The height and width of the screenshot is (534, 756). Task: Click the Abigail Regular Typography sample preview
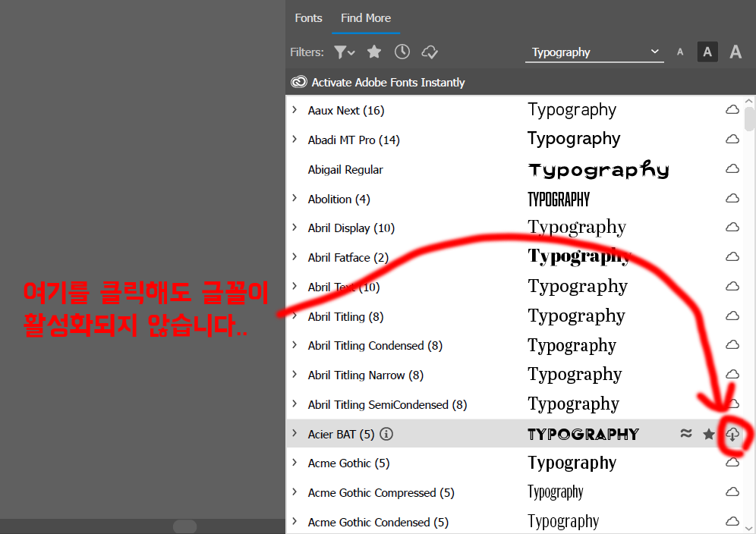pos(598,170)
